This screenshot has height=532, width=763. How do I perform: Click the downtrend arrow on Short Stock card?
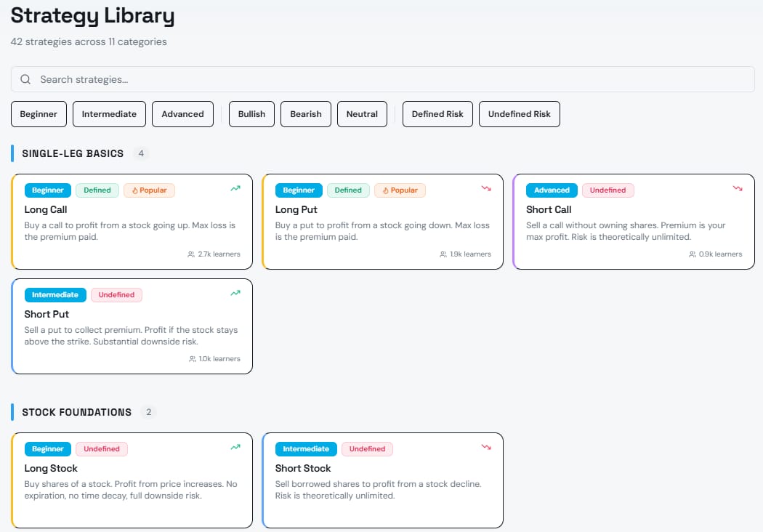[486, 447]
